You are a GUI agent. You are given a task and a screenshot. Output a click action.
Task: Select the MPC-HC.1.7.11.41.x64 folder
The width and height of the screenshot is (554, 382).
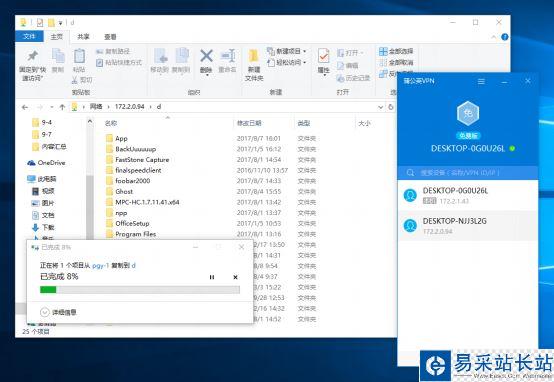click(143, 202)
